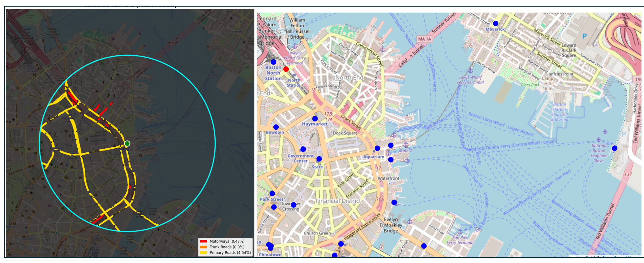The image size is (644, 263).
Task: Click the 'Boston Harbor Shipyard & Marina' label
Action: [560, 112]
